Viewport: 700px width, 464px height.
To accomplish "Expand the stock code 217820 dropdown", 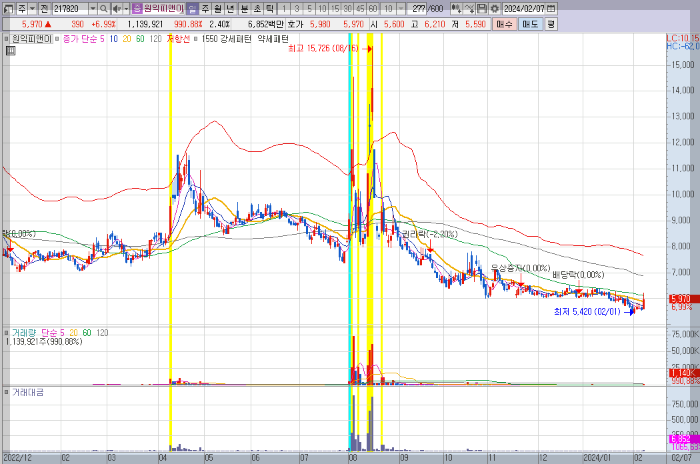I will [92, 8].
